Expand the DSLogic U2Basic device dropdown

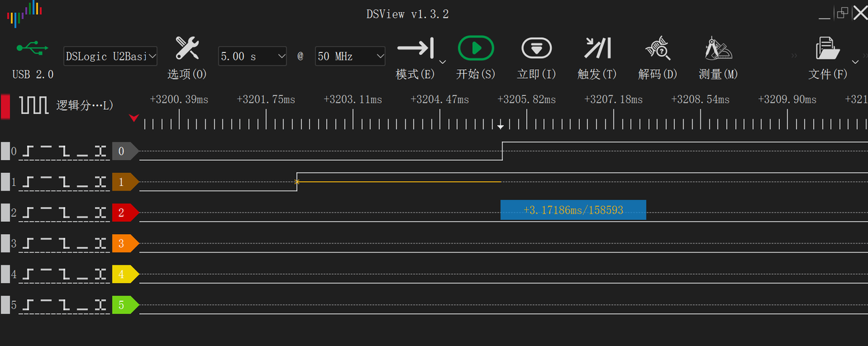[x=111, y=56]
